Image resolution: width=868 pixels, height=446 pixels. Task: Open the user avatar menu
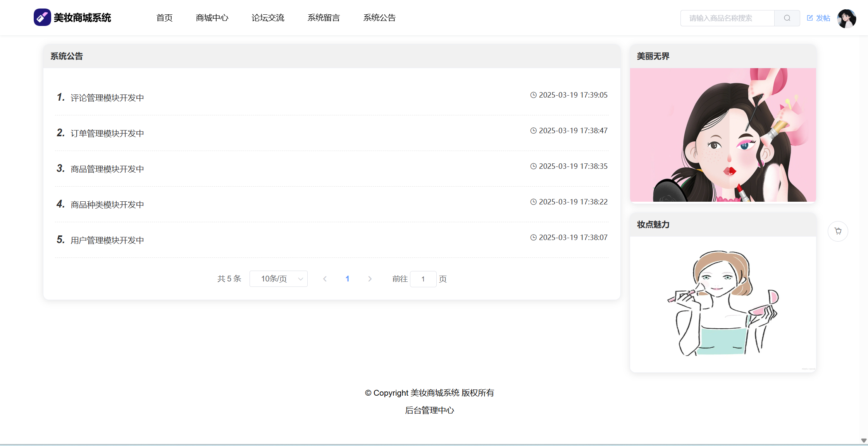point(846,18)
